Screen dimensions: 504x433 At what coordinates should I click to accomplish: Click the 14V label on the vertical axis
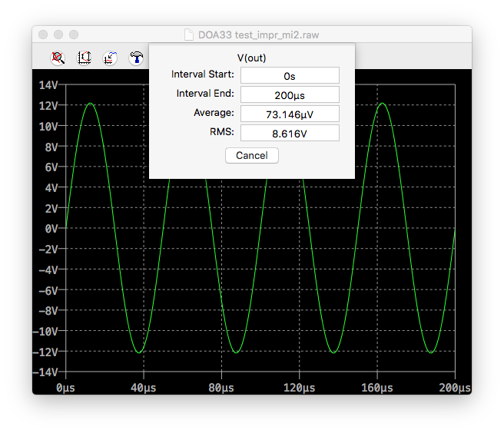pos(48,85)
